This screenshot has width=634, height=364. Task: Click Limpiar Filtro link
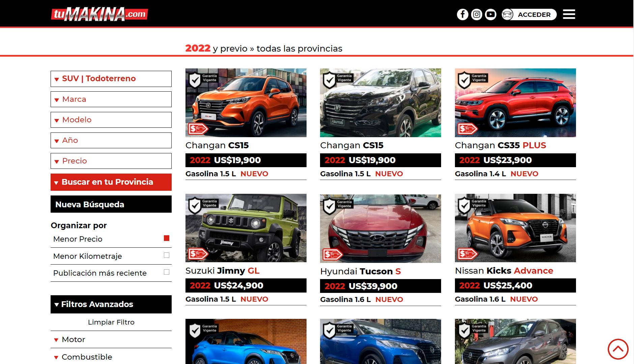[x=111, y=322]
